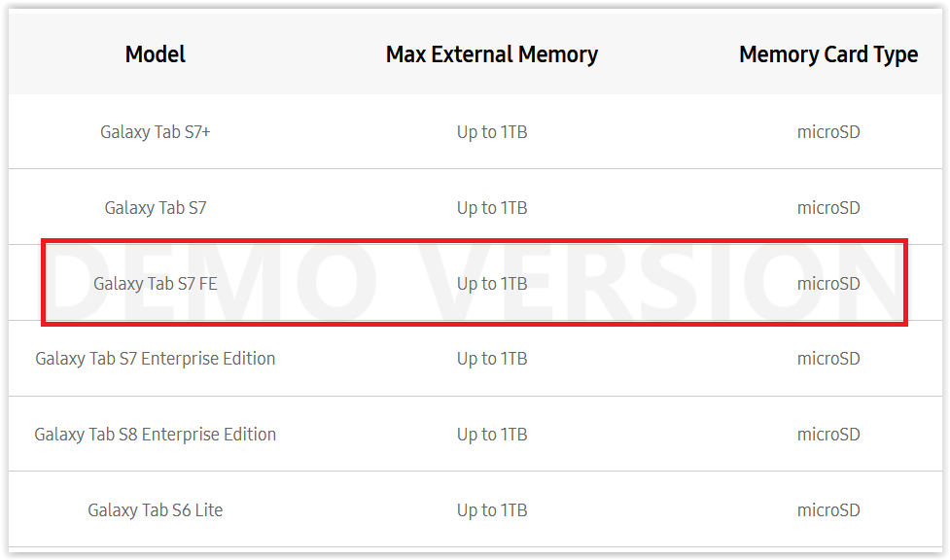
Task: Click the Model column header
Action: click(156, 54)
